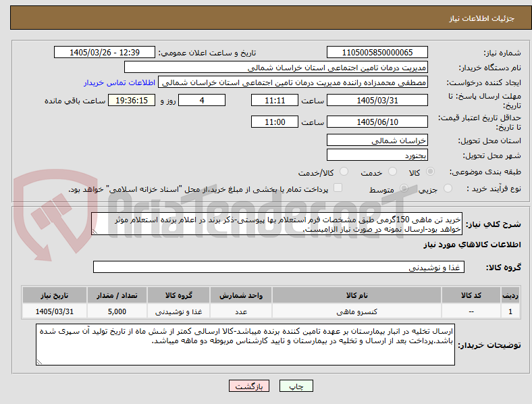Viewport: 532px width, 404px height.
Task: Click the واحد شمارش column header
Action: 241,295
